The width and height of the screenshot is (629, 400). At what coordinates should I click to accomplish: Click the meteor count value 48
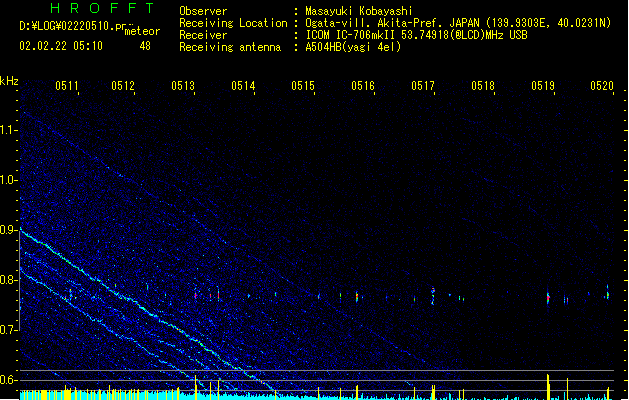(x=145, y=46)
